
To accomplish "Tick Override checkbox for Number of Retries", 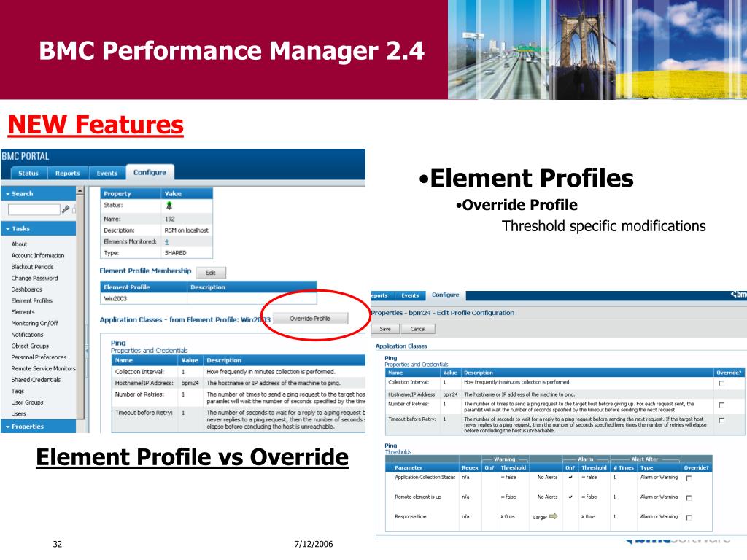I will 721,405.
